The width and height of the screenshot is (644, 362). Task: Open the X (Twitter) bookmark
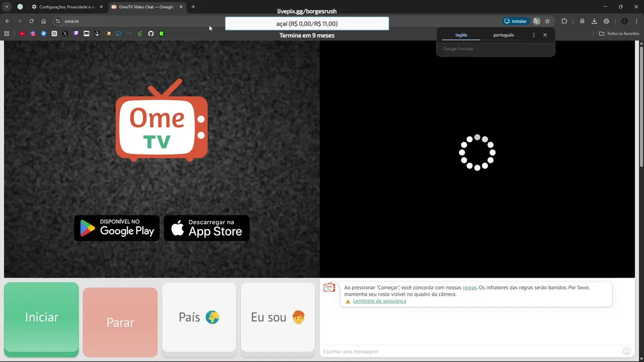pos(65,34)
